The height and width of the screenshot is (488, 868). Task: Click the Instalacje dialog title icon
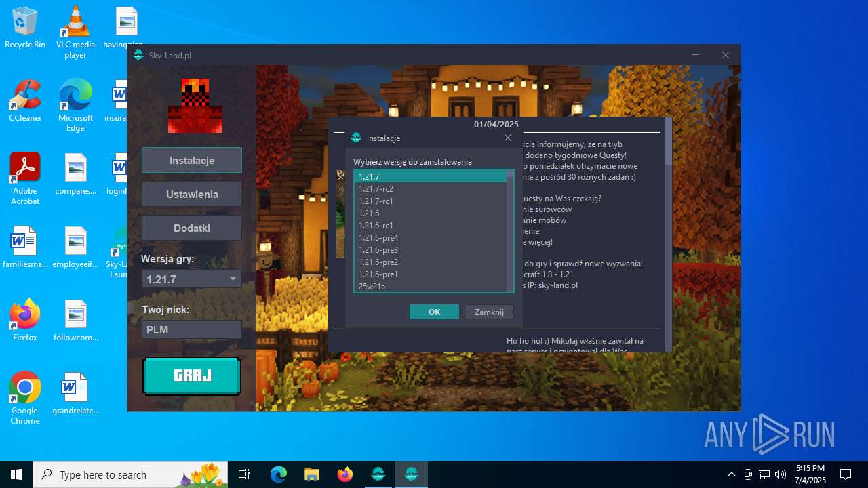356,138
